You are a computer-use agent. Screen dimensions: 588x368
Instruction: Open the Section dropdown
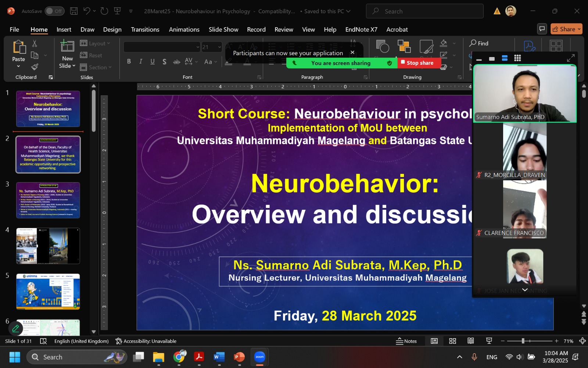(x=96, y=67)
